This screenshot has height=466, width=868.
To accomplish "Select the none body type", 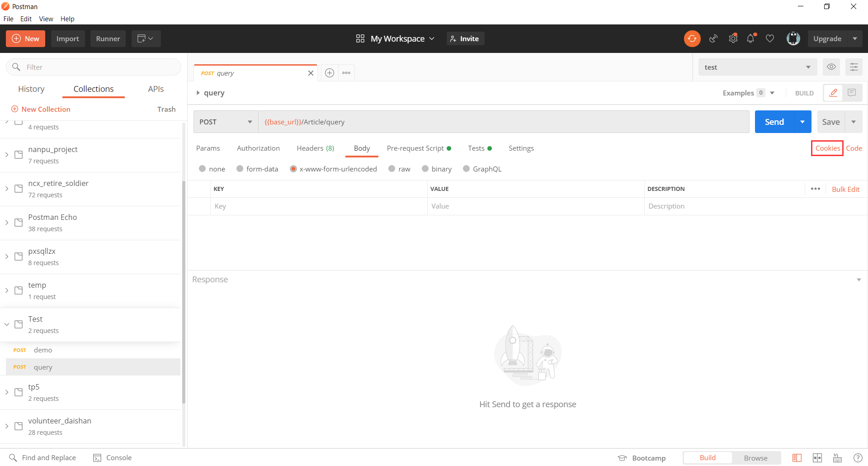I will [x=202, y=169].
